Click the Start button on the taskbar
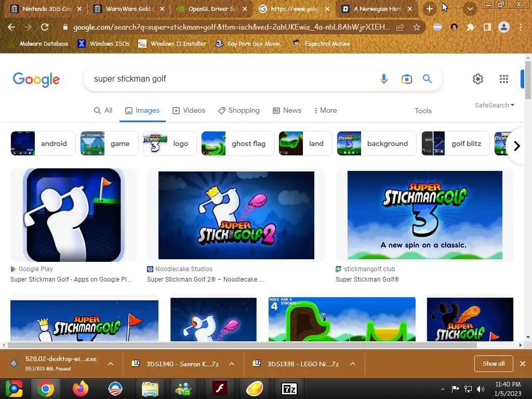 pos(14,389)
